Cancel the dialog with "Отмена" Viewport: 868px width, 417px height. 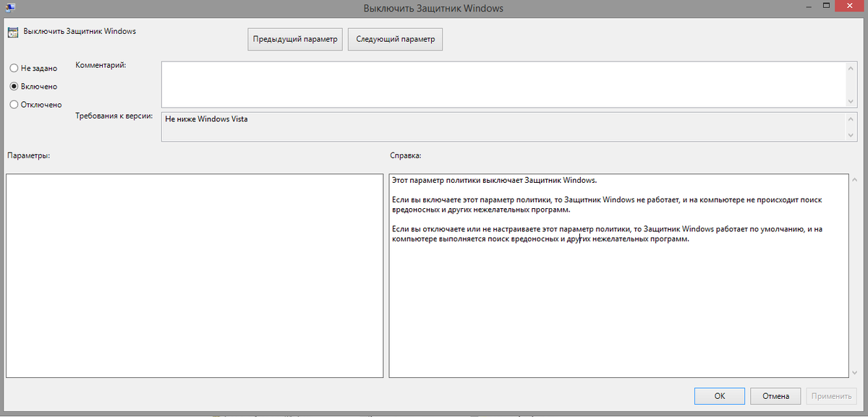[x=775, y=396]
